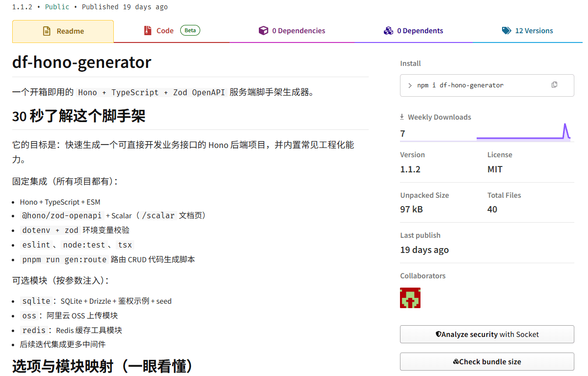This screenshot has width=588, height=376.
Task: Click the df-hono-generator package title
Action: [81, 63]
